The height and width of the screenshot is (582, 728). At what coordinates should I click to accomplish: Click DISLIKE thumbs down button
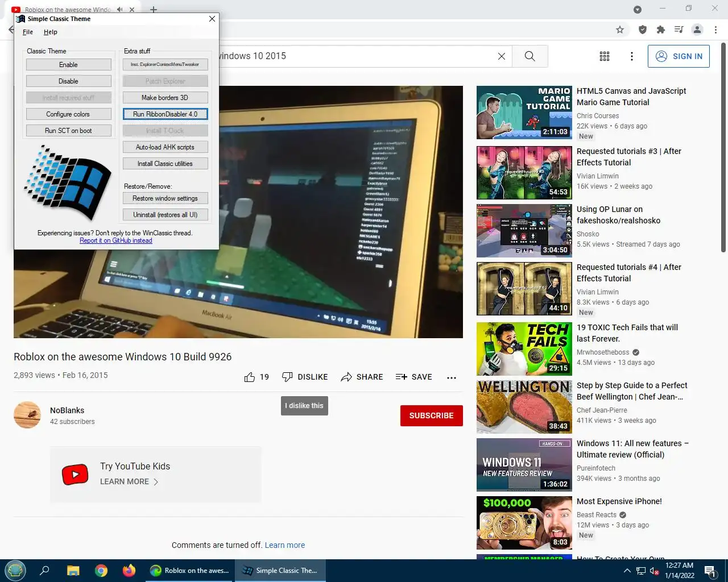(305, 377)
